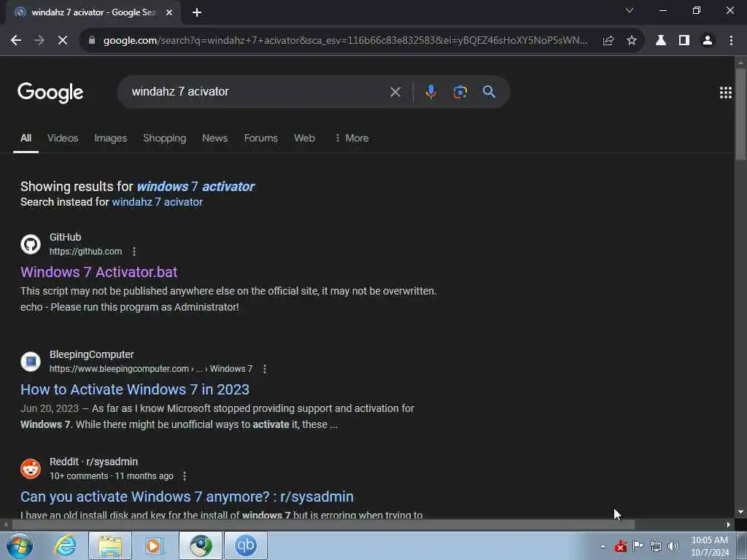
Task: Share this page icon in address bar
Action: [608, 41]
